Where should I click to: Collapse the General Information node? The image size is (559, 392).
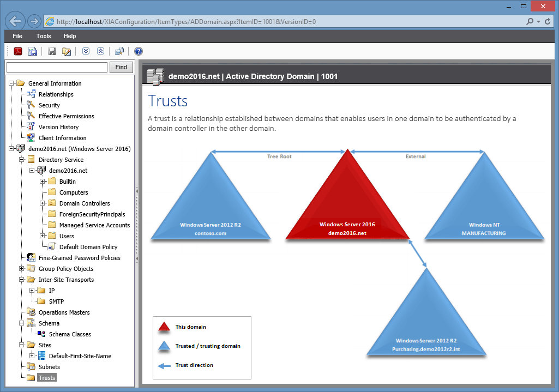11,83
